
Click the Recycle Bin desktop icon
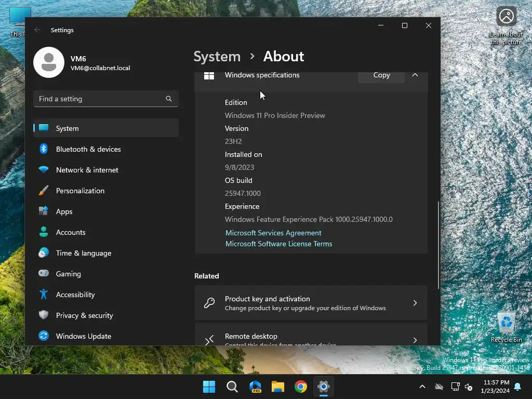click(x=506, y=326)
